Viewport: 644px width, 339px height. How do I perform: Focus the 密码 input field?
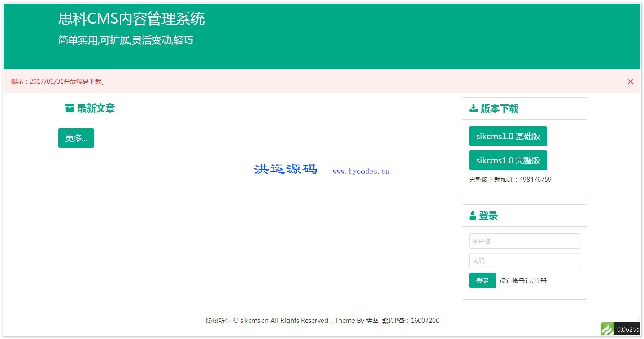[525, 261]
